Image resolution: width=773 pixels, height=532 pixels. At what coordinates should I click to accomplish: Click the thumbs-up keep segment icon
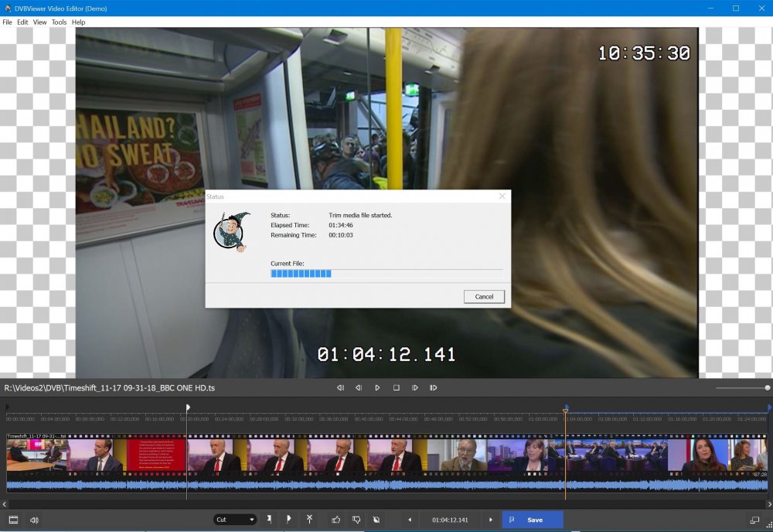coord(335,520)
